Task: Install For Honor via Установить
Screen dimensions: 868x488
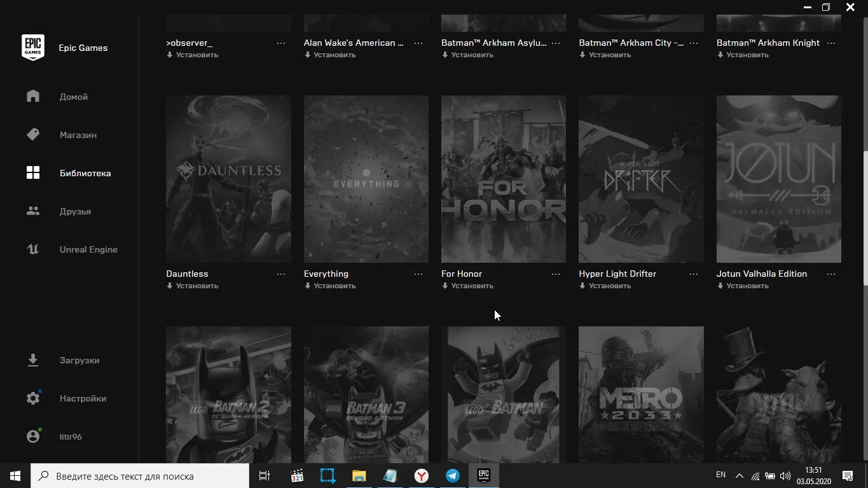Action: coord(467,286)
